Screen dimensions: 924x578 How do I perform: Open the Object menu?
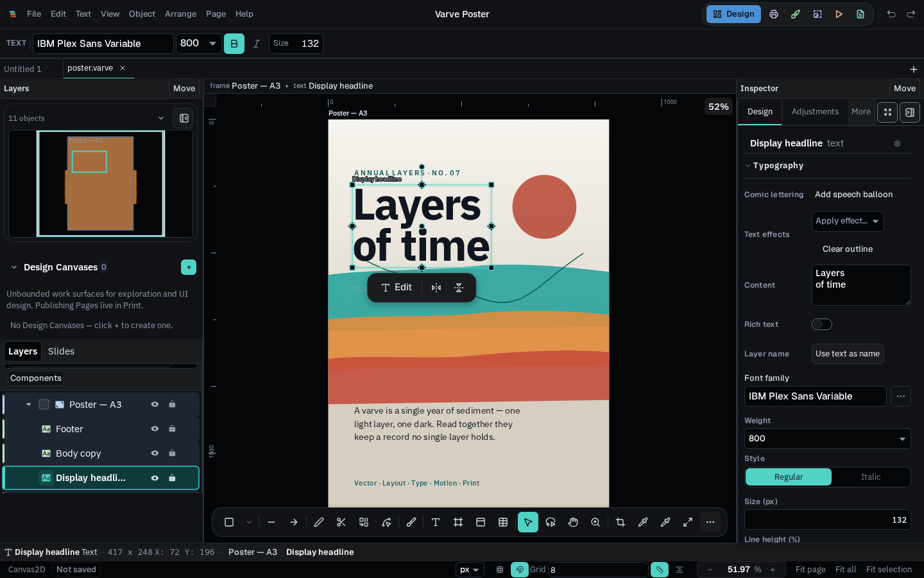142,14
